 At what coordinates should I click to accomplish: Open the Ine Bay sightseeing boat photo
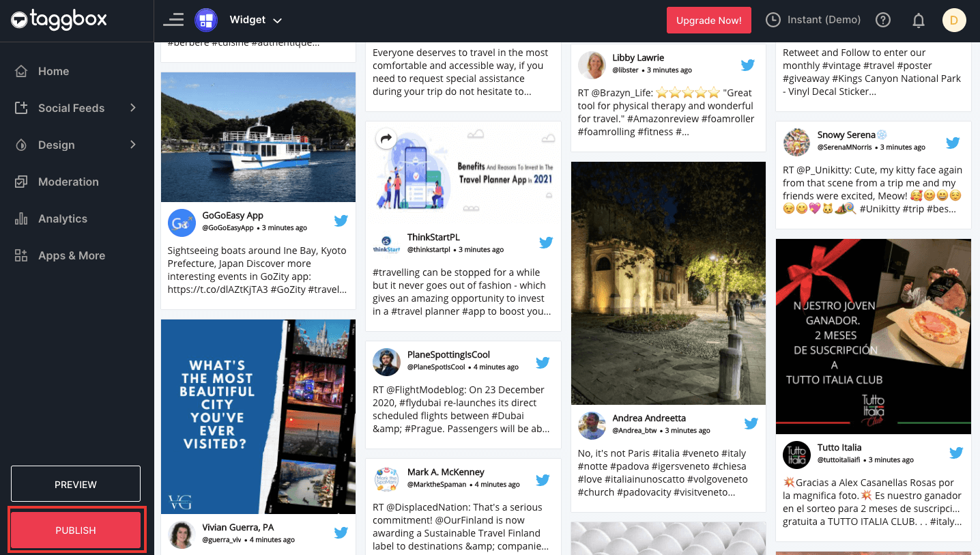[x=258, y=137]
